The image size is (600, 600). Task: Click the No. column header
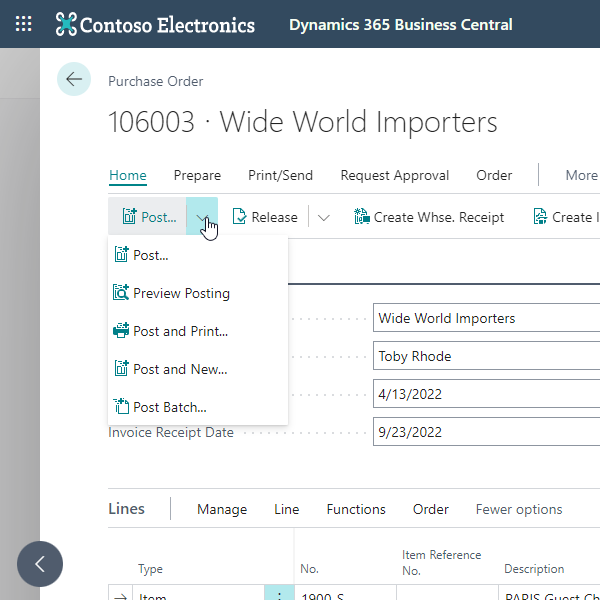[x=310, y=569]
